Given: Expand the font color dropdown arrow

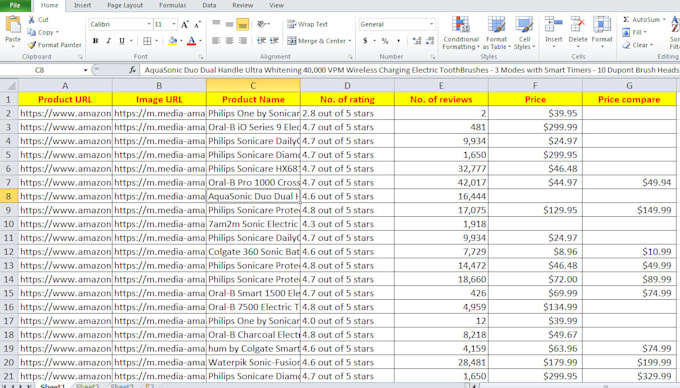Looking at the screenshot, I should click(200, 41).
